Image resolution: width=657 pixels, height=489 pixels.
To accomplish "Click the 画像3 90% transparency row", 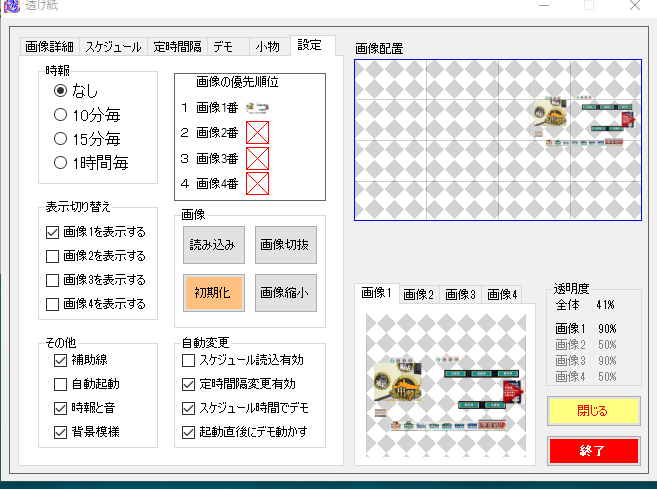I will pos(585,360).
